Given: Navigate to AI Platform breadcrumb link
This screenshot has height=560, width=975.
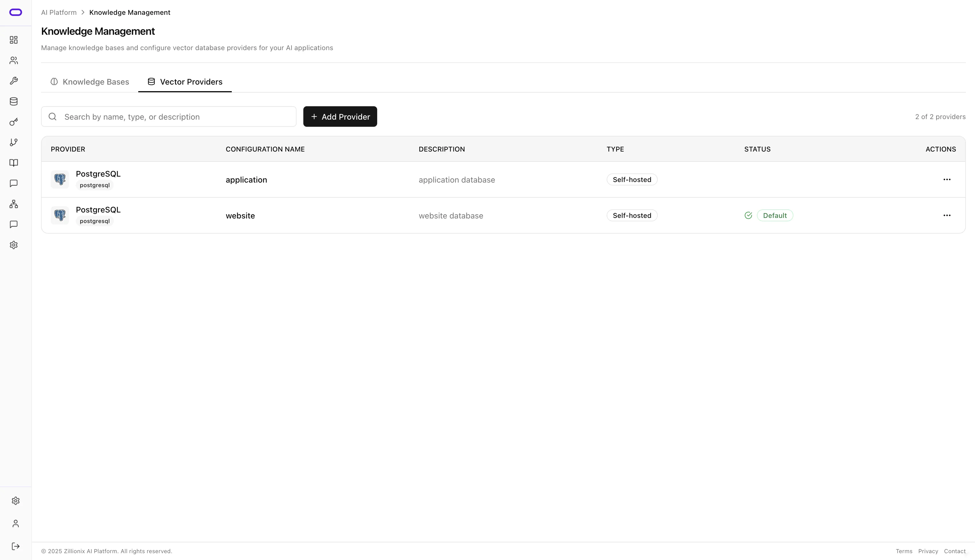Looking at the screenshot, I should (x=59, y=12).
